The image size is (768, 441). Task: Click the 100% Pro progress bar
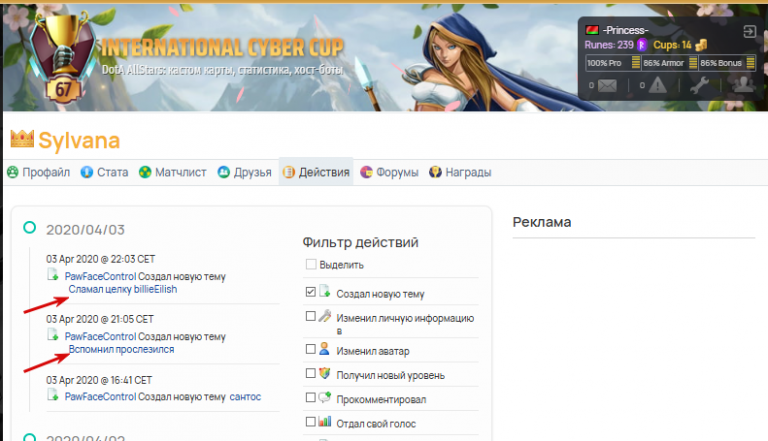click(613, 63)
